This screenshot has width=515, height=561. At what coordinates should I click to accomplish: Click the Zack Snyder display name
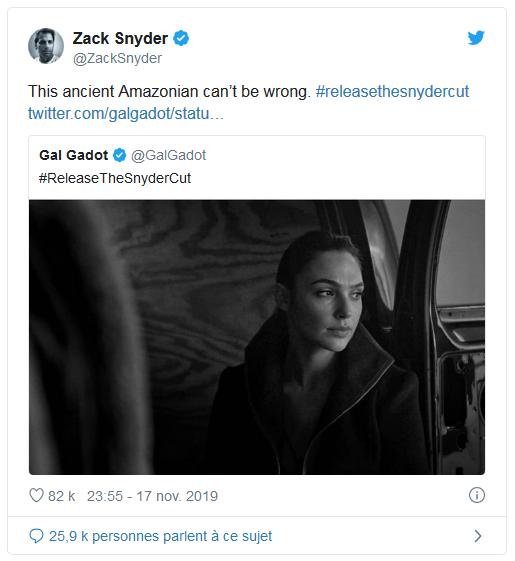point(120,38)
